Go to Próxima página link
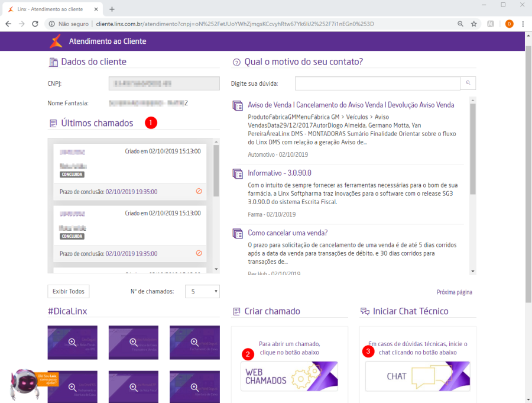Viewport: 532px width, 403px height. pyautogui.click(x=455, y=292)
